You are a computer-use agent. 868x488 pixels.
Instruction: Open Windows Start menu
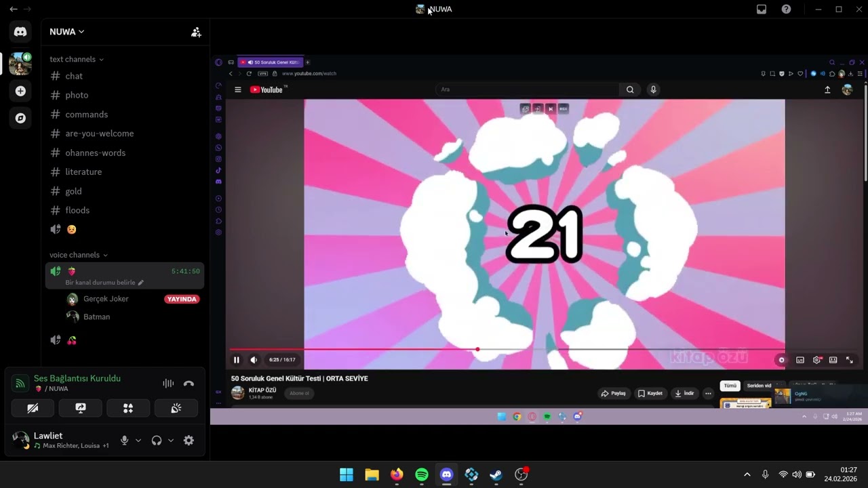coord(347,474)
